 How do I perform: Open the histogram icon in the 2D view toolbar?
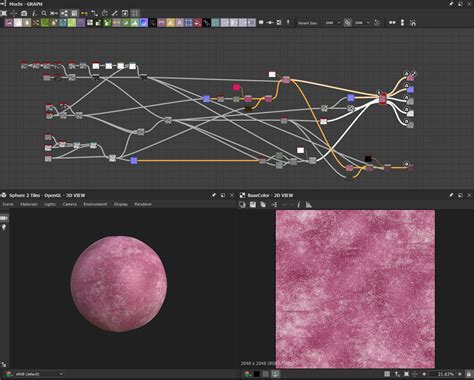pos(309,204)
